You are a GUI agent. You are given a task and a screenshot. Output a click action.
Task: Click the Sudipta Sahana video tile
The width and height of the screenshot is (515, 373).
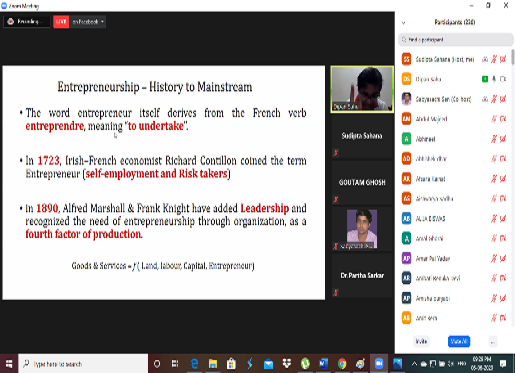click(362, 136)
